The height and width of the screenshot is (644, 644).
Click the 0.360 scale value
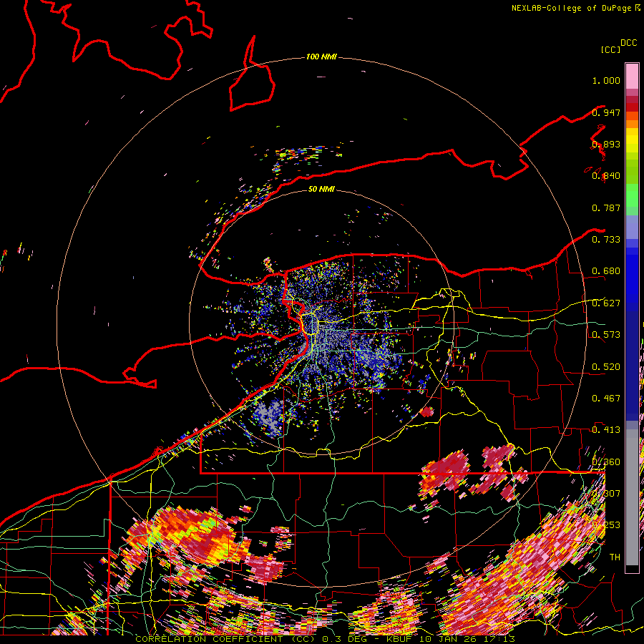click(606, 462)
